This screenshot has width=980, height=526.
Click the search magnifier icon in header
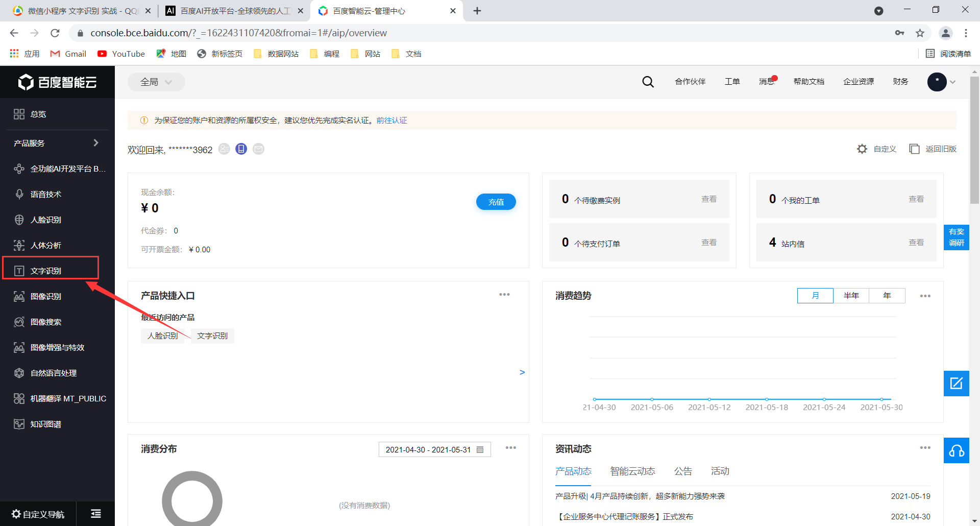[x=648, y=82]
